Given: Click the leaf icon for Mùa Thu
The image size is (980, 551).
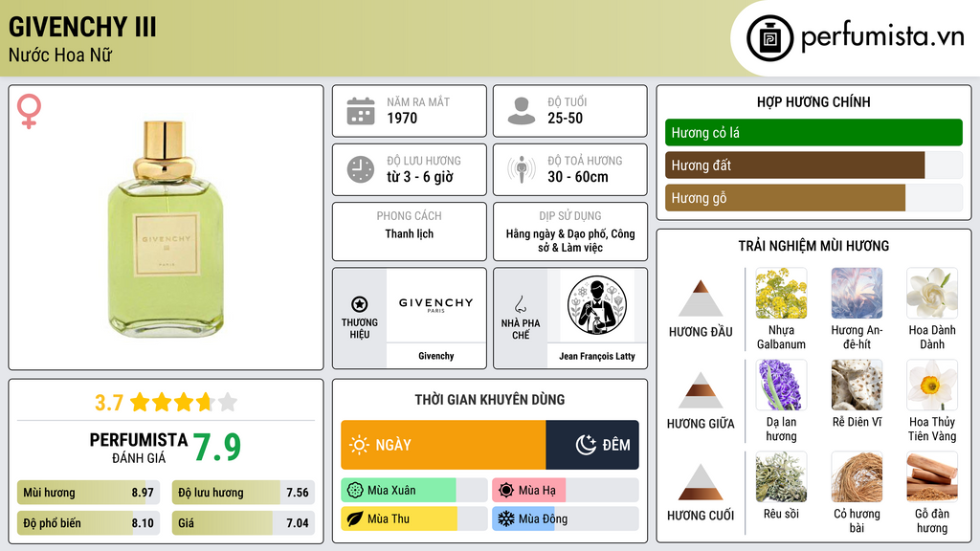Looking at the screenshot, I should [355, 518].
